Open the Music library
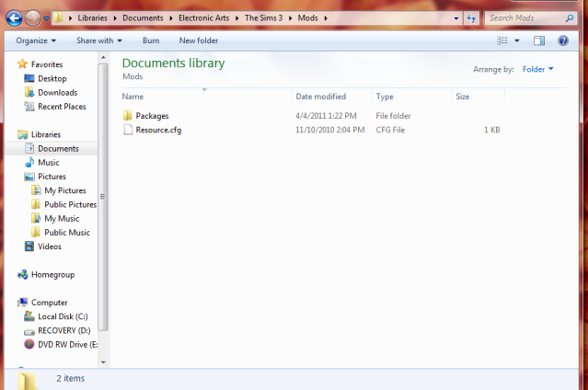Screen dimensions: 588x390 point(49,163)
